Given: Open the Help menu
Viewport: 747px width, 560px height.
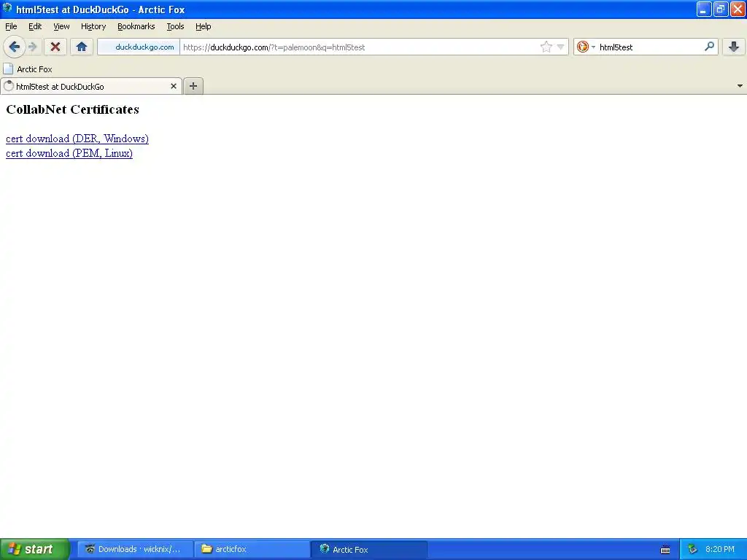Looking at the screenshot, I should coord(204,26).
